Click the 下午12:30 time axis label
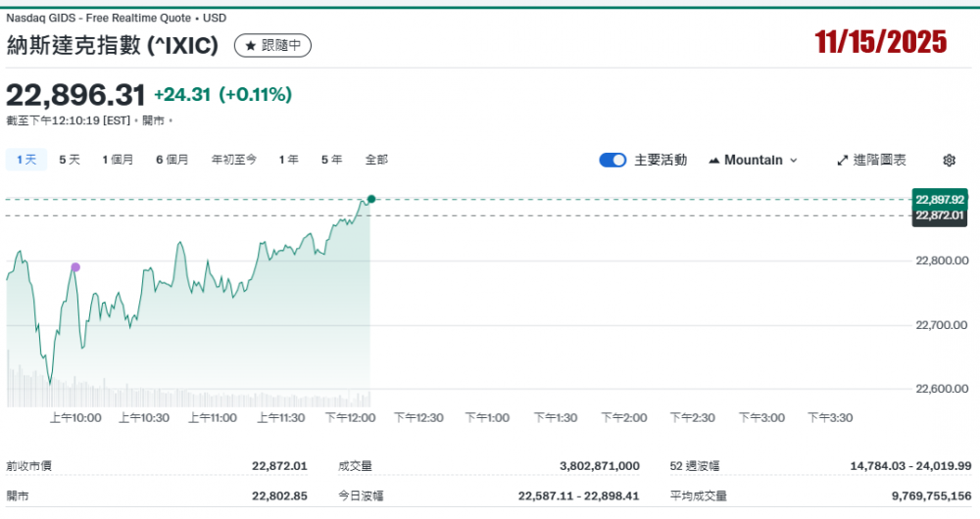Viewport: 980px width, 519px height. point(418,418)
